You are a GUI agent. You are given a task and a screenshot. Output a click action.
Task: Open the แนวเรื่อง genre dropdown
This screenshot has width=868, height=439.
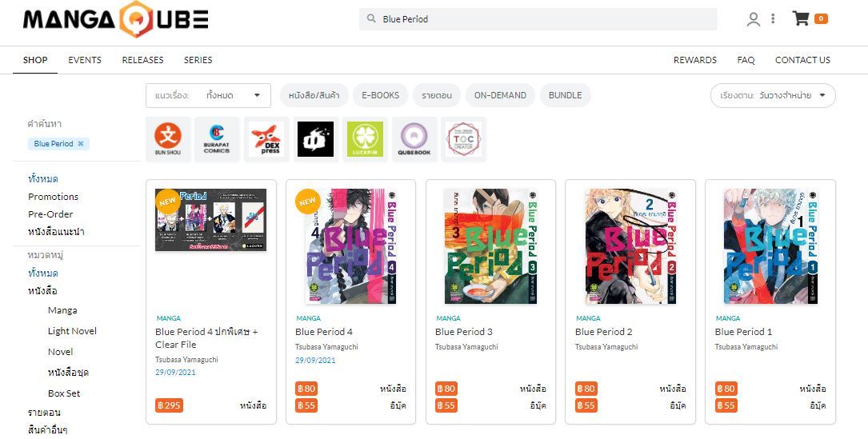(208, 95)
